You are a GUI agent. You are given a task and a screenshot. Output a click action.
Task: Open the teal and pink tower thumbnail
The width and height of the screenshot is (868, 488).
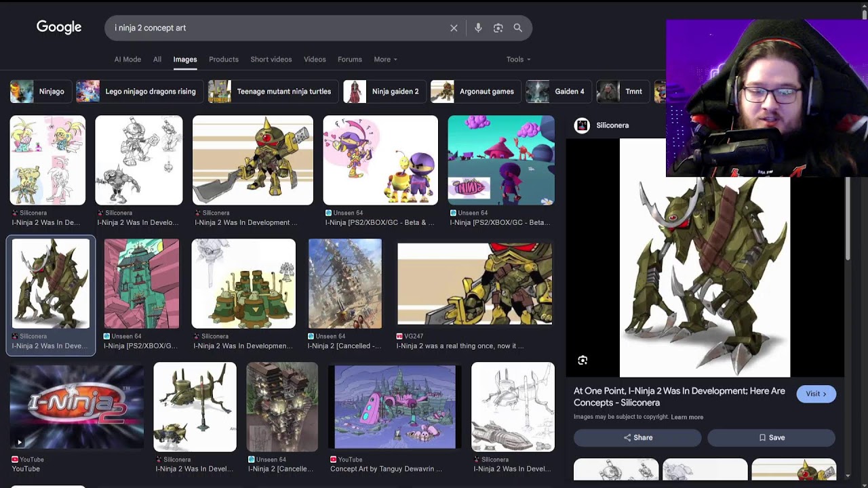click(142, 283)
